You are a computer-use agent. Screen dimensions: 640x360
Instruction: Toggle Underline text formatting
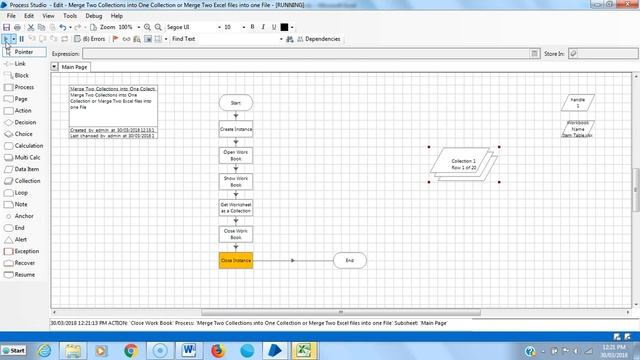click(274, 27)
